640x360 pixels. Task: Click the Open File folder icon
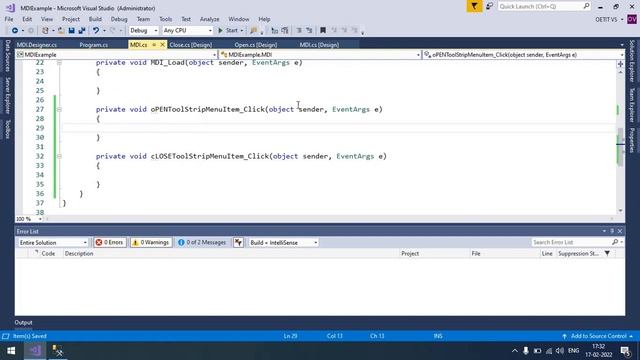tap(61, 31)
